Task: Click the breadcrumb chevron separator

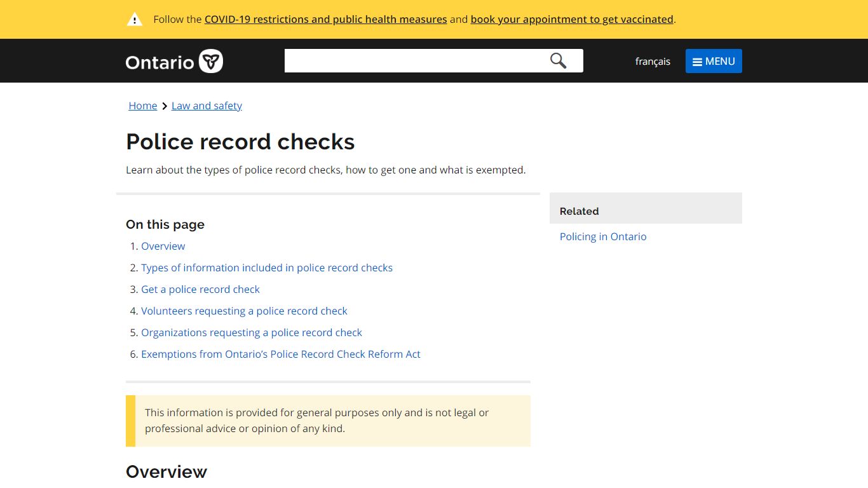Action: click(x=165, y=106)
